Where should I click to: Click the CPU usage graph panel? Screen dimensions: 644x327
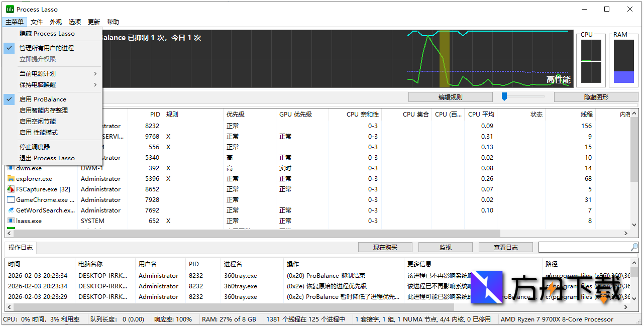pyautogui.click(x=591, y=60)
